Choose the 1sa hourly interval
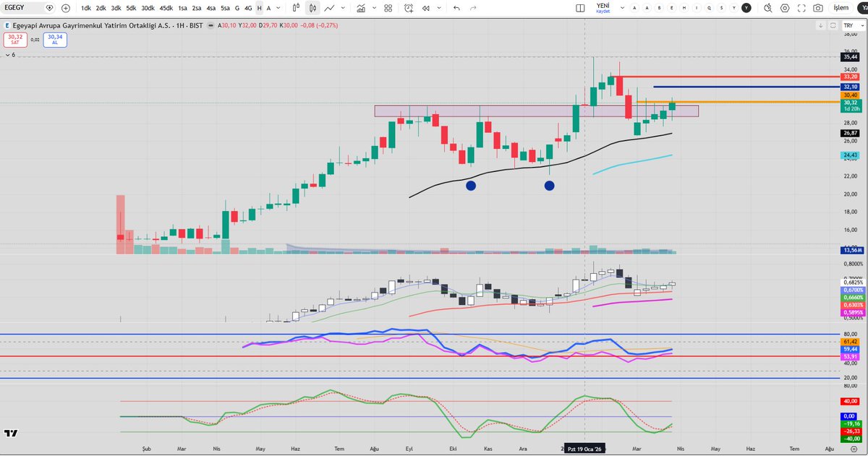The height and width of the screenshot is (456, 868). click(x=182, y=8)
